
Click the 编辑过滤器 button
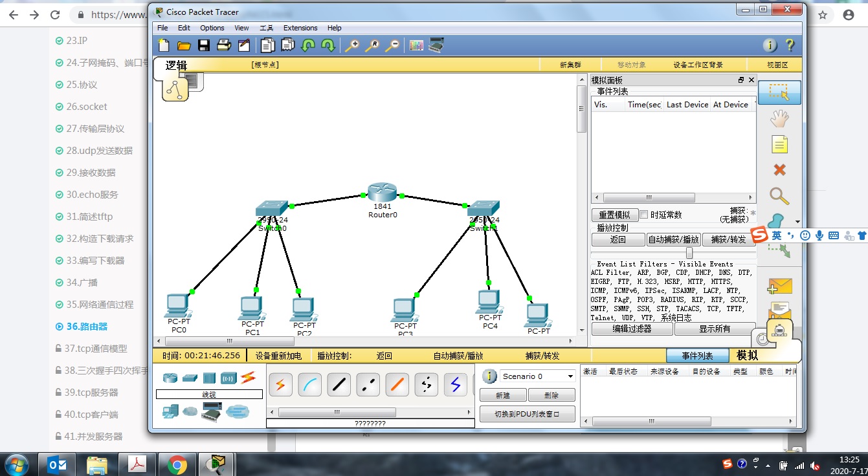click(632, 329)
